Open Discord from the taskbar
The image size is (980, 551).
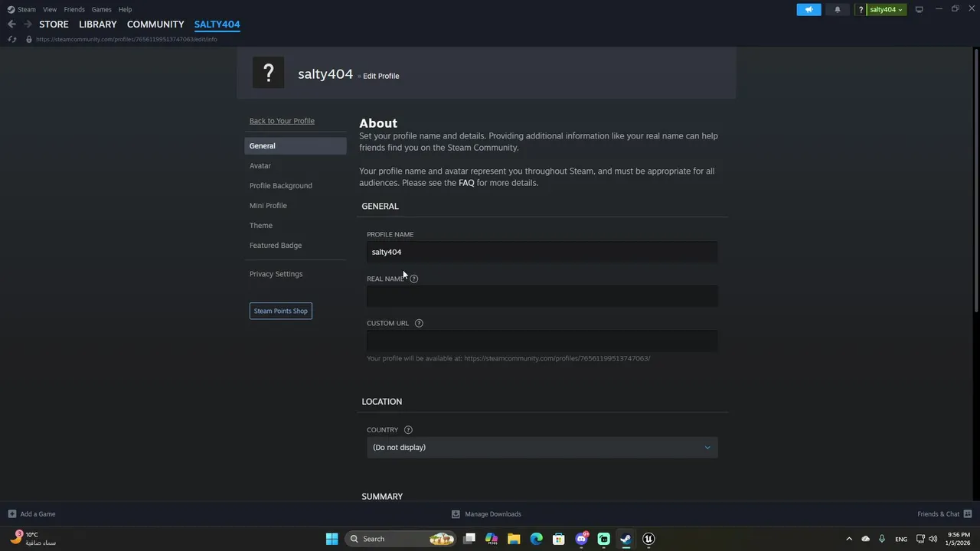(x=582, y=539)
